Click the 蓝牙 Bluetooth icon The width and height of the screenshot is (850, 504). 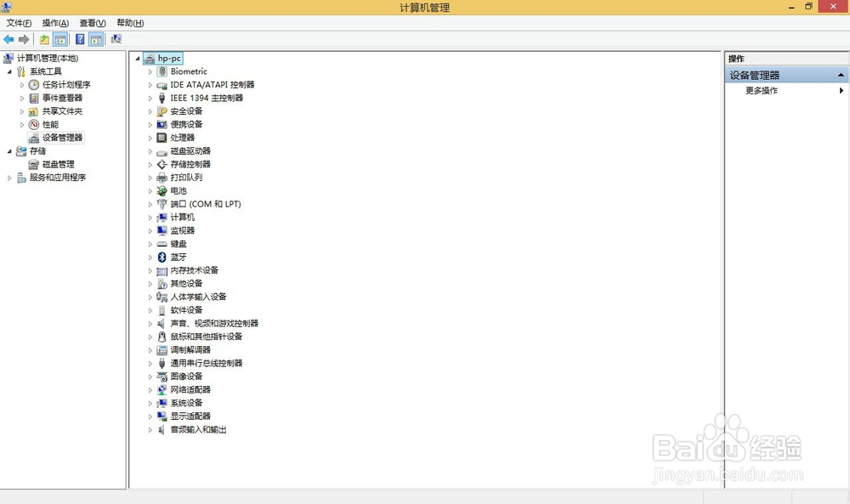click(161, 257)
